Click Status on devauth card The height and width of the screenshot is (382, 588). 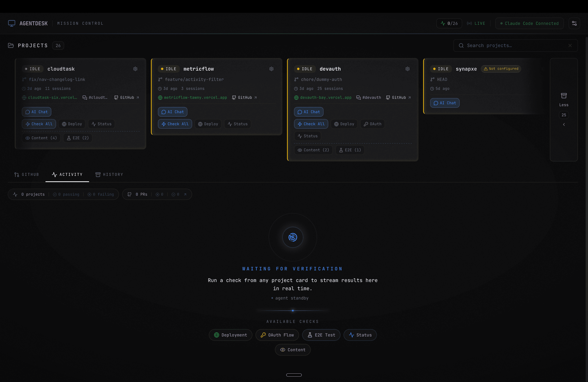point(308,136)
